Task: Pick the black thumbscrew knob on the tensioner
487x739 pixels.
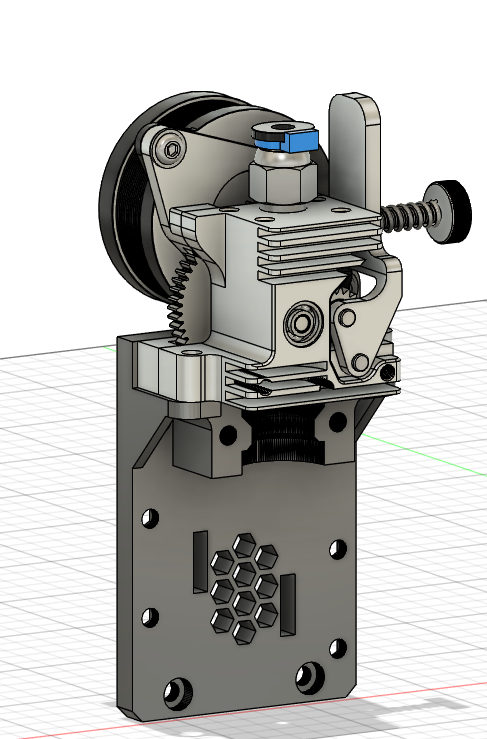Action: coord(448,212)
